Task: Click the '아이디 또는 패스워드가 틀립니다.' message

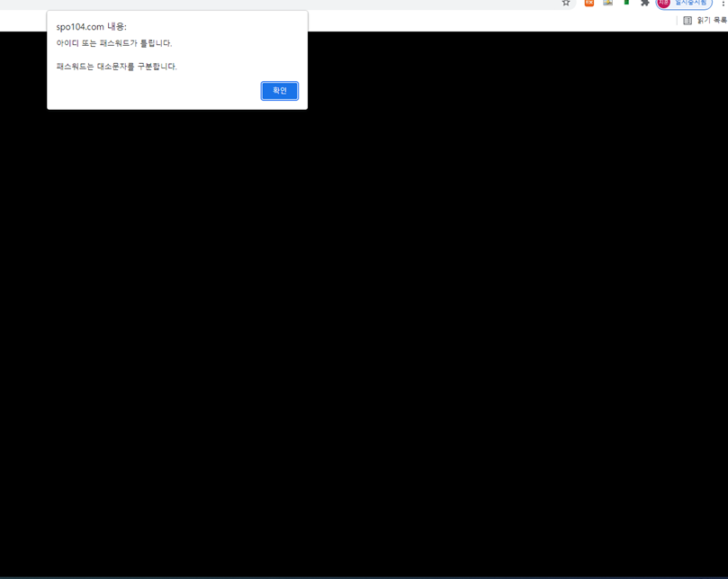Action: [113, 43]
